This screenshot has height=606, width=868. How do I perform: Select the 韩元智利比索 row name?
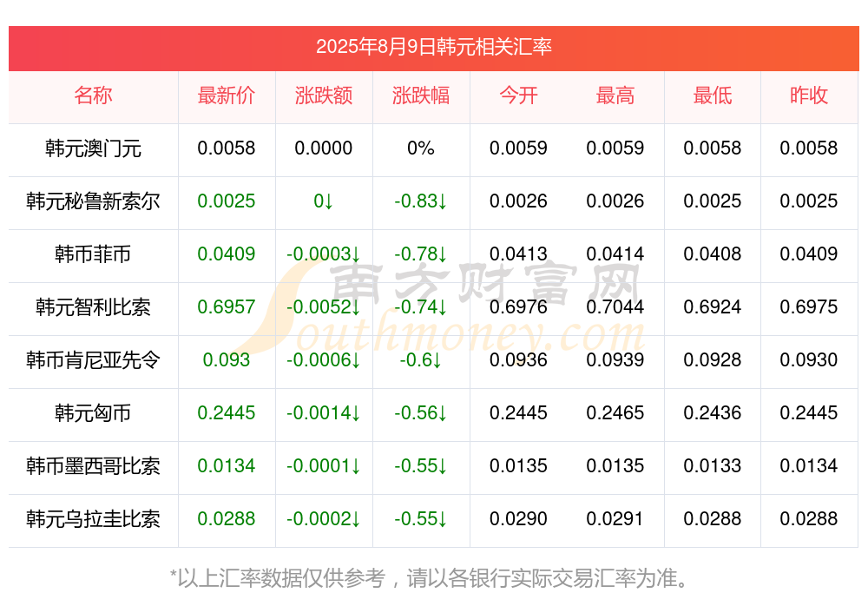(x=93, y=306)
